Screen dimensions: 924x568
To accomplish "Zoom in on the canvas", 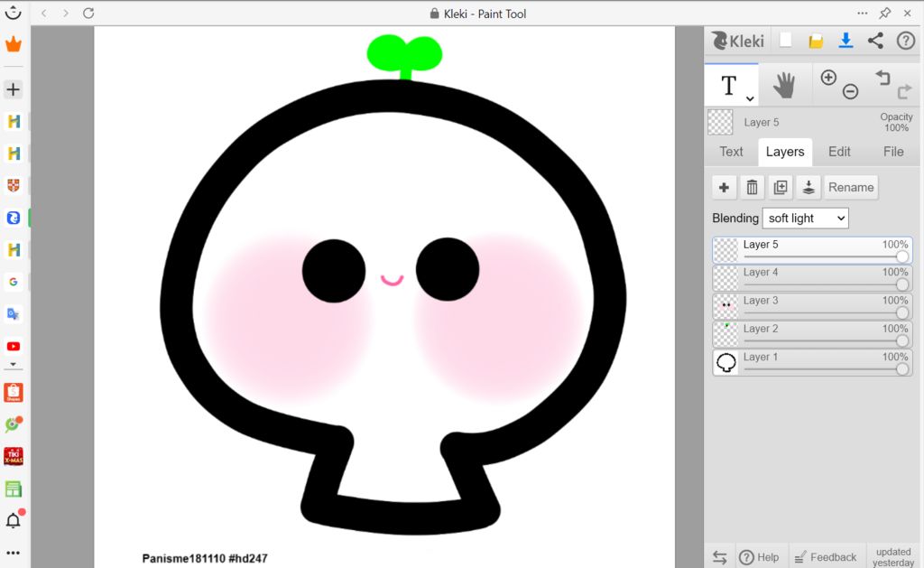I will pyautogui.click(x=828, y=78).
